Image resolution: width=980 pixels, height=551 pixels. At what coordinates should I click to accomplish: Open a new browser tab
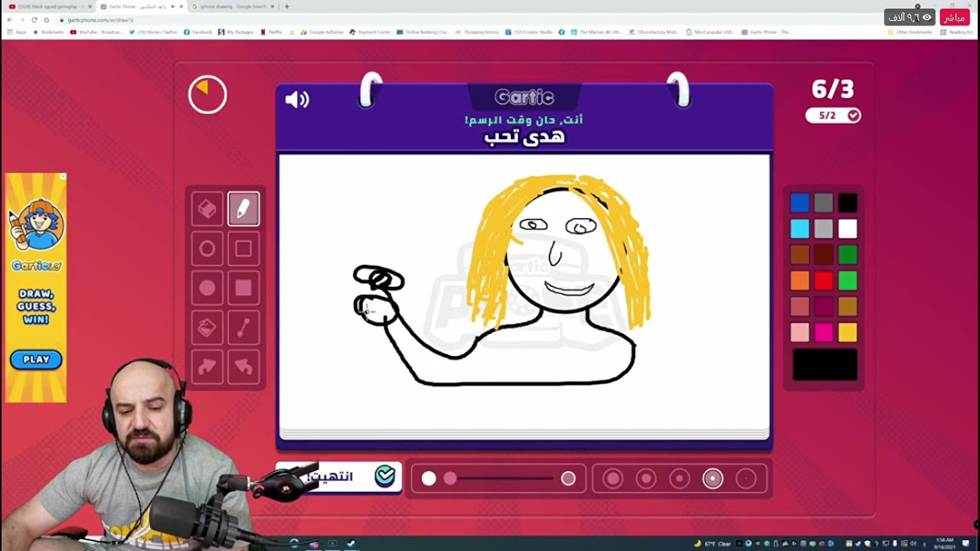coord(287,6)
